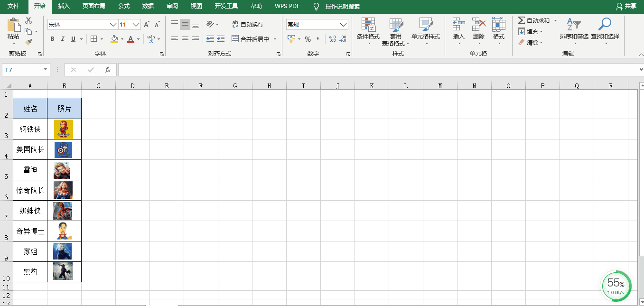Toggle Underline formatting
Viewport: 644px width, 306px height.
tap(73, 39)
